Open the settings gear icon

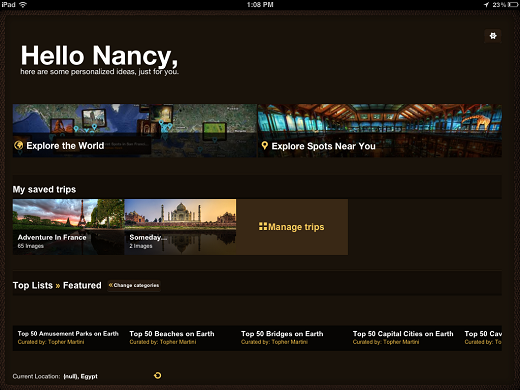[493, 36]
